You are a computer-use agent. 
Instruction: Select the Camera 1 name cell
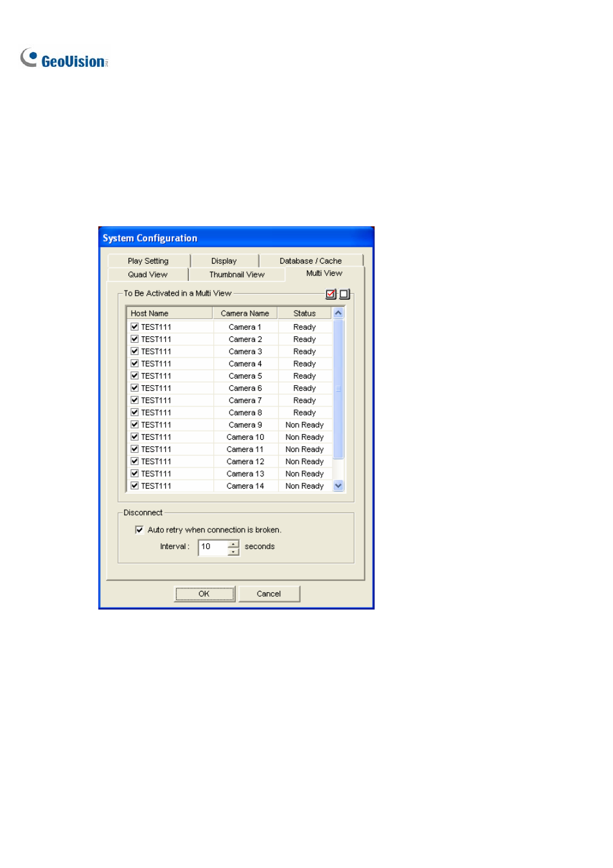pyautogui.click(x=245, y=327)
